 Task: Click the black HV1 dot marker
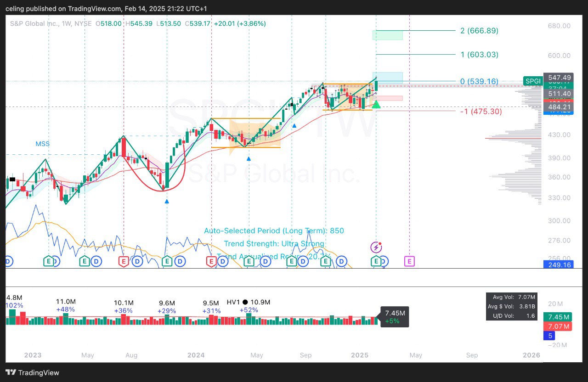point(245,302)
